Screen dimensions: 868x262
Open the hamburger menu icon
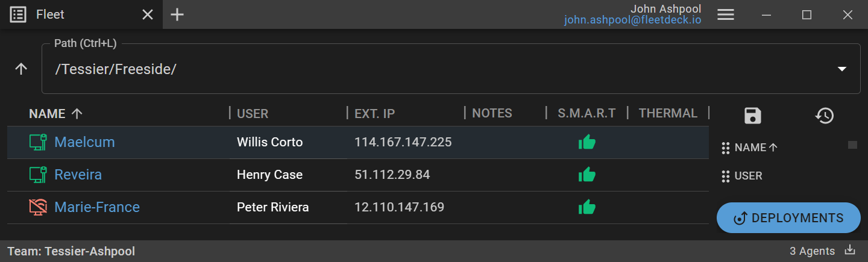click(x=725, y=14)
